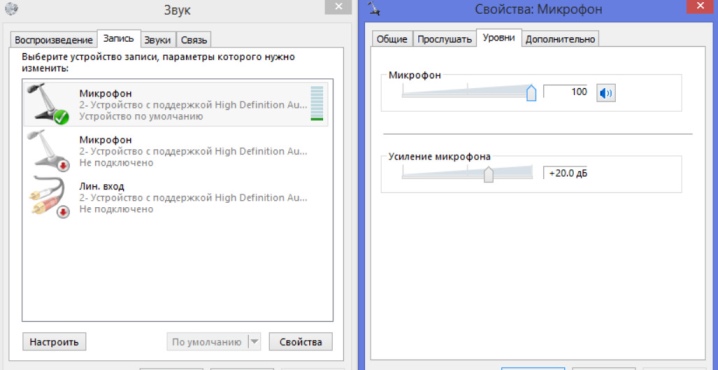The height and width of the screenshot is (370, 718).
Task: Click the По умолчанию button
Action: (x=207, y=342)
